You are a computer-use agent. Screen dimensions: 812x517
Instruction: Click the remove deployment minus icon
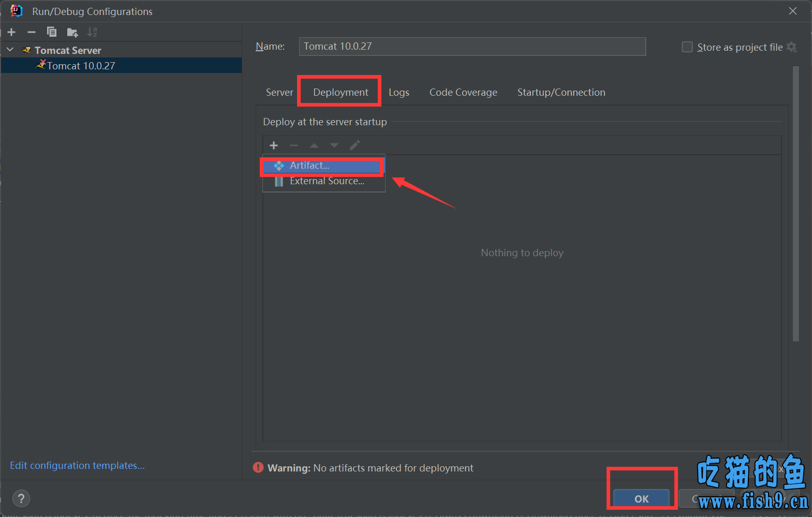294,145
